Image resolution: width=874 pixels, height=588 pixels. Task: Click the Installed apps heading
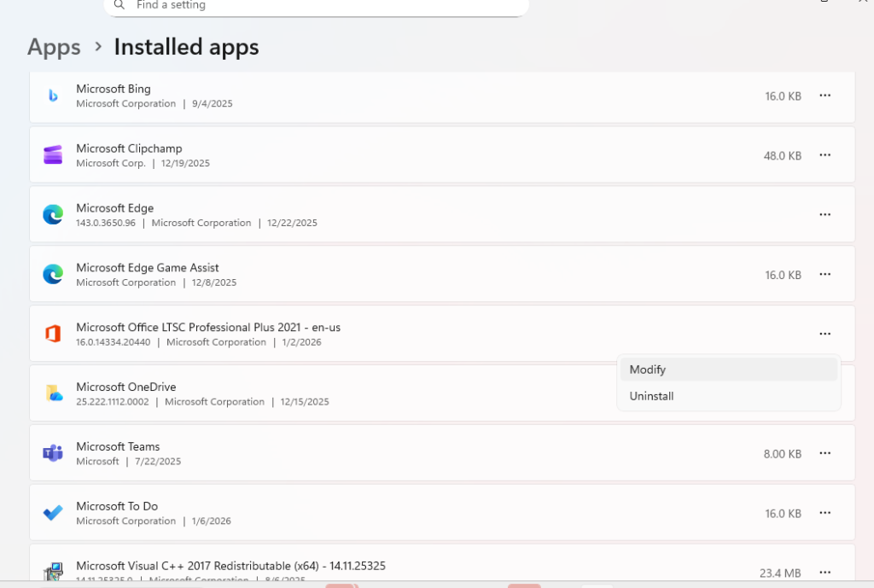tap(186, 47)
